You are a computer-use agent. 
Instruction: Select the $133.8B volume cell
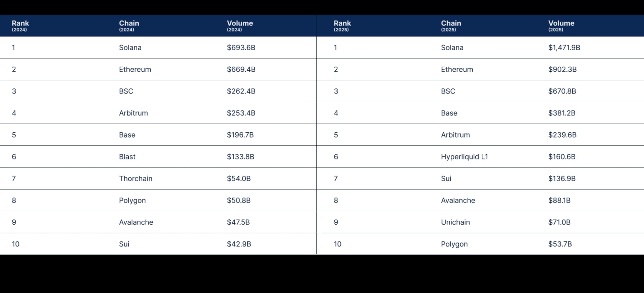click(x=240, y=157)
